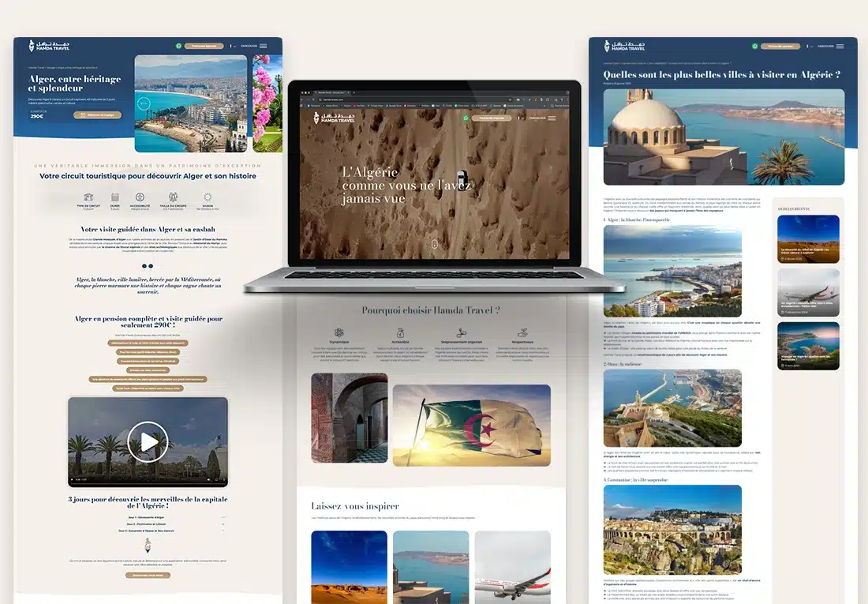Expand the Jour 3 itinerary accordion row

[148, 531]
